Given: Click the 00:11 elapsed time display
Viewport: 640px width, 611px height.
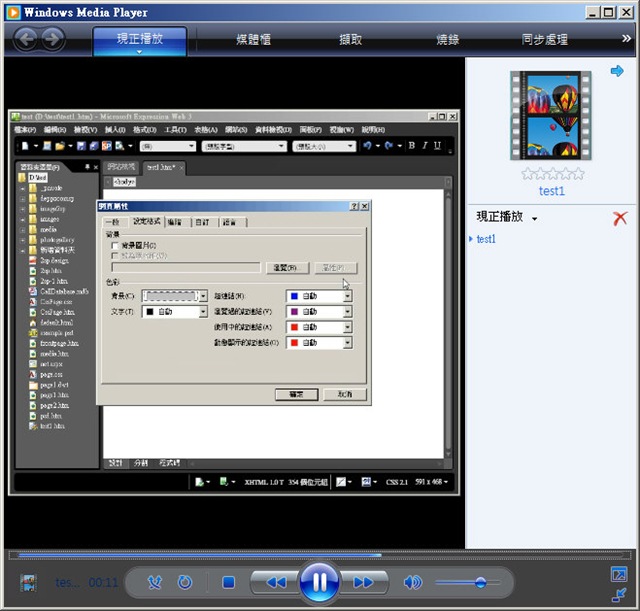Looking at the screenshot, I should tap(103, 582).
